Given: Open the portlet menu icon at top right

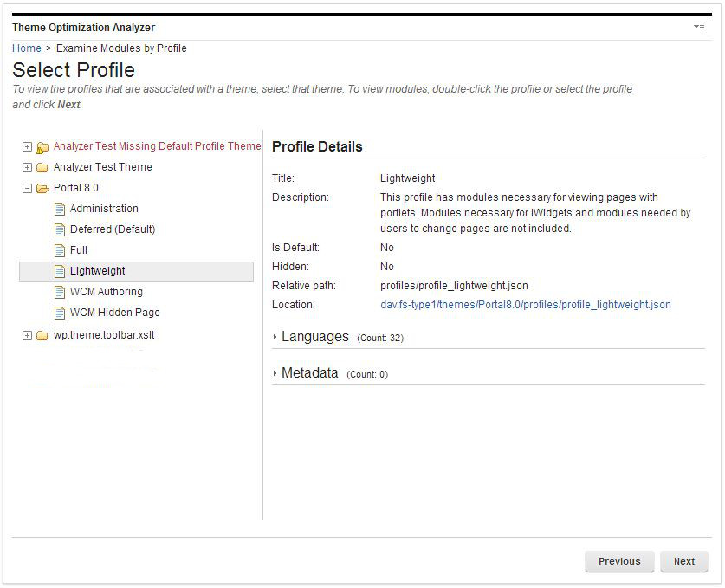Looking at the screenshot, I should pos(699,28).
